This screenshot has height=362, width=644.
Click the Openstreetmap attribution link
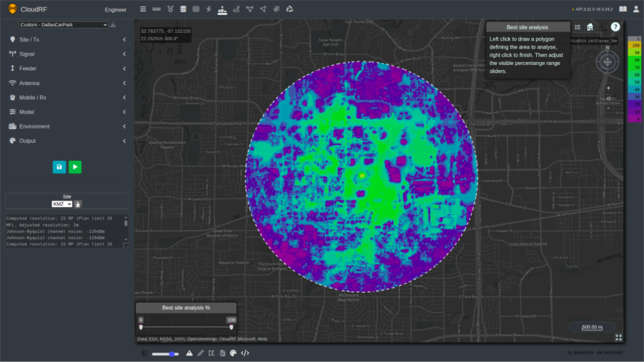click(x=201, y=338)
